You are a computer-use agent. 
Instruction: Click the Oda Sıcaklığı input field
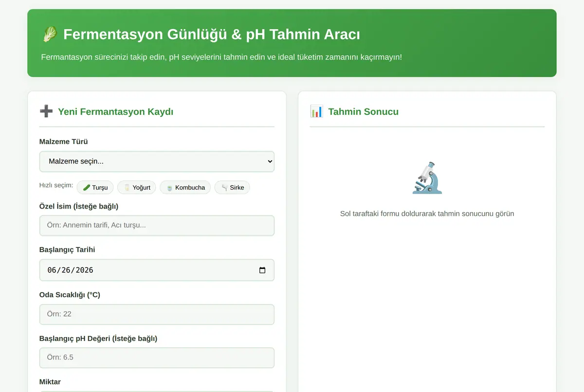click(157, 314)
